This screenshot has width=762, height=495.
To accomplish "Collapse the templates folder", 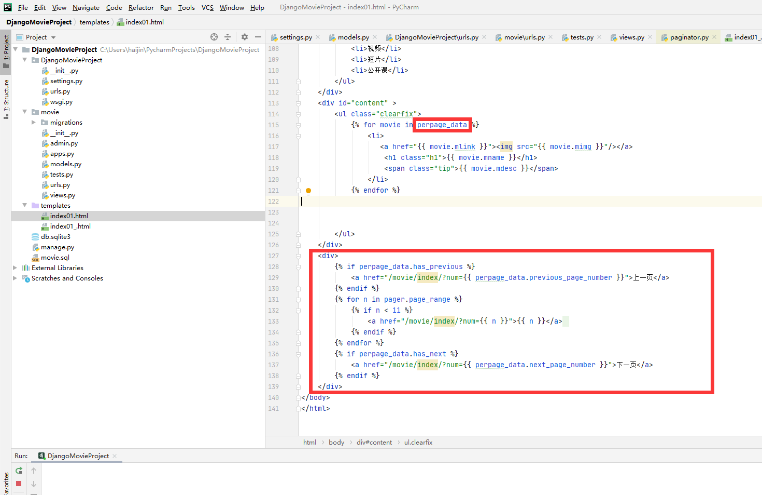I will click(25, 205).
